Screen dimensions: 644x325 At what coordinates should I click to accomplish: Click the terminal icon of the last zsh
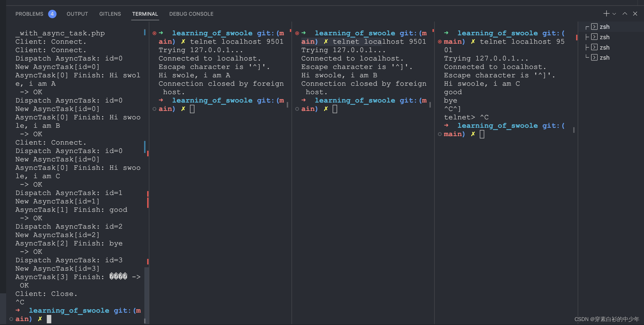[594, 58]
